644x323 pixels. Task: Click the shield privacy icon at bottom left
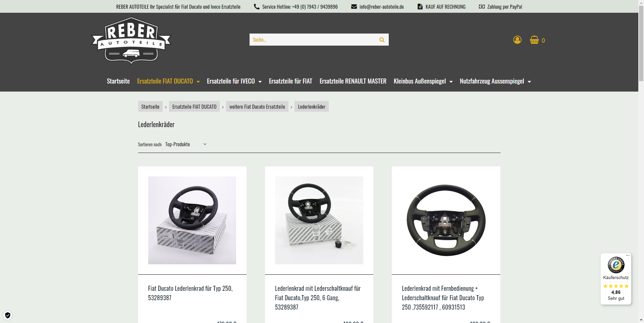[8, 315]
